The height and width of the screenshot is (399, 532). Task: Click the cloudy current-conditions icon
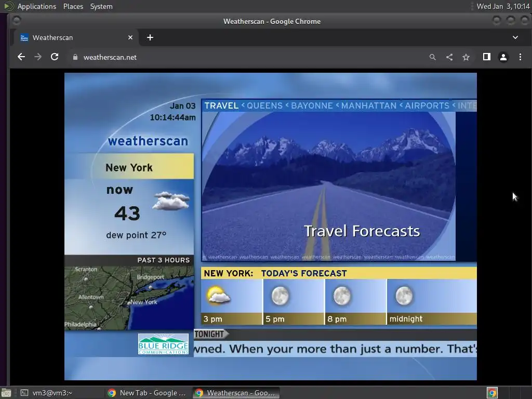click(171, 201)
